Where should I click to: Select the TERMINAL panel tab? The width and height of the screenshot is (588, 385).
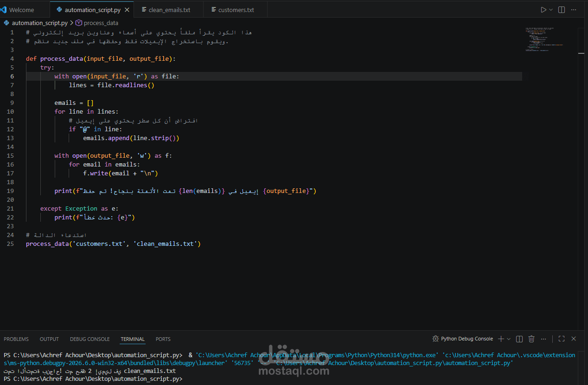coord(133,339)
